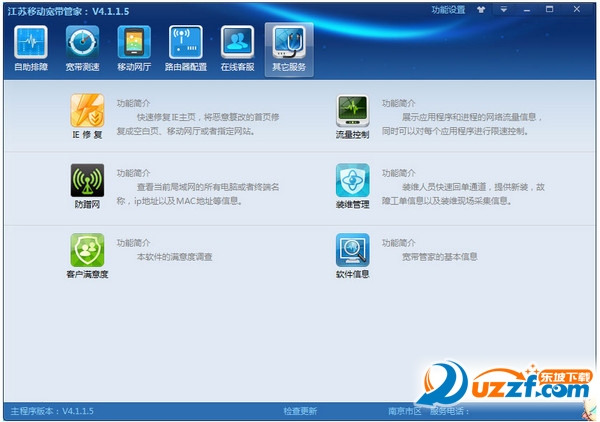Close the broadband manager window
The image size is (600, 422).
point(577,10)
